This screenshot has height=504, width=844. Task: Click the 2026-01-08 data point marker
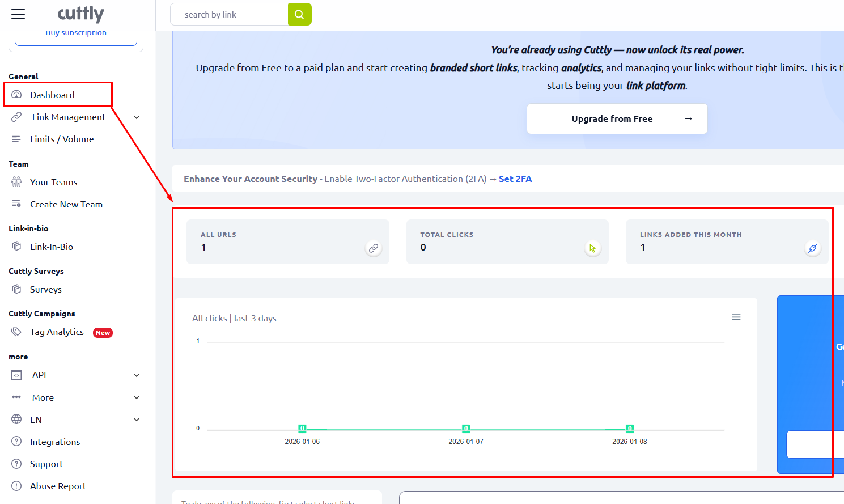coord(630,429)
